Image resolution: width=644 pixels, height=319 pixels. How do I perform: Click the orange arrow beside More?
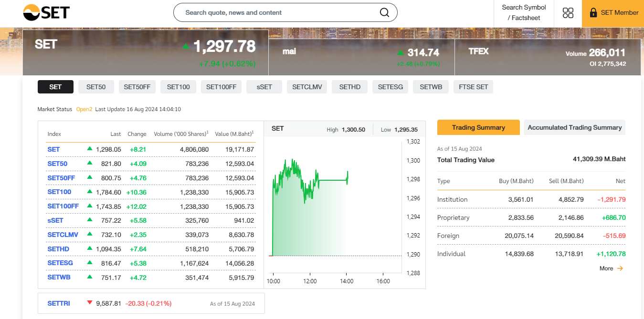(620, 268)
